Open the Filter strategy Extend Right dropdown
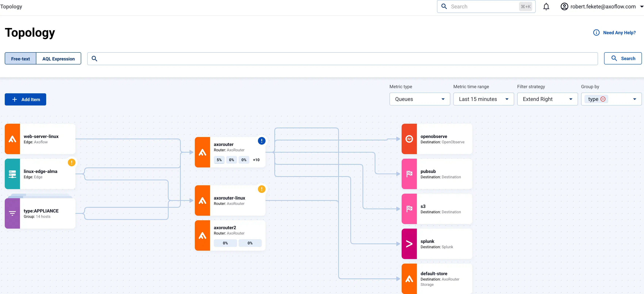The image size is (644, 294). [x=547, y=99]
